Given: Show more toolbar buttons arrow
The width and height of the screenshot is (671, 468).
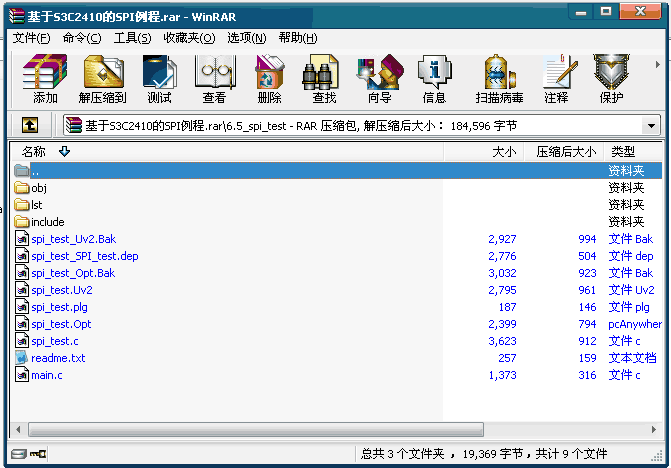Looking at the screenshot, I should tap(657, 65).
